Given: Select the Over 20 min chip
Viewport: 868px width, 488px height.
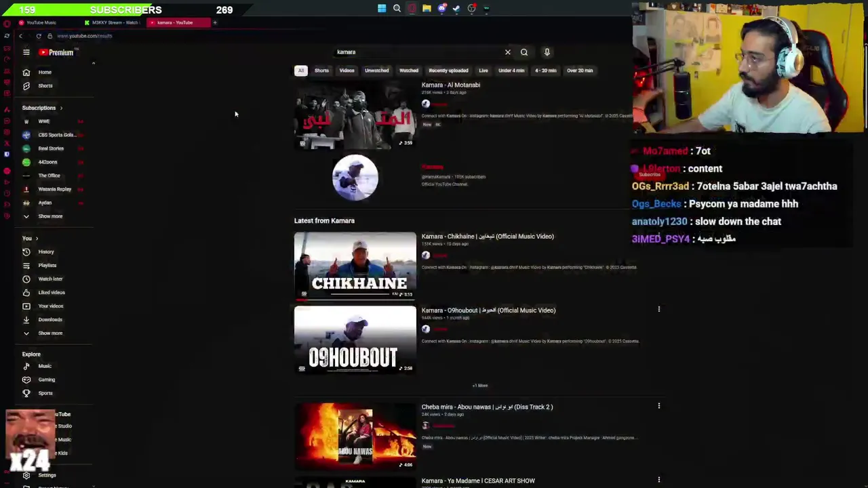Looking at the screenshot, I should pyautogui.click(x=580, y=70).
